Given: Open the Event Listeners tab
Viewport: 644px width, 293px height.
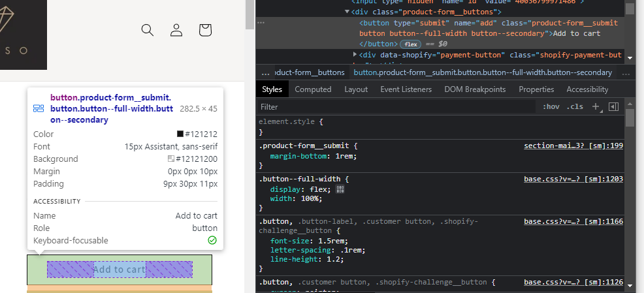Looking at the screenshot, I should click(406, 89).
